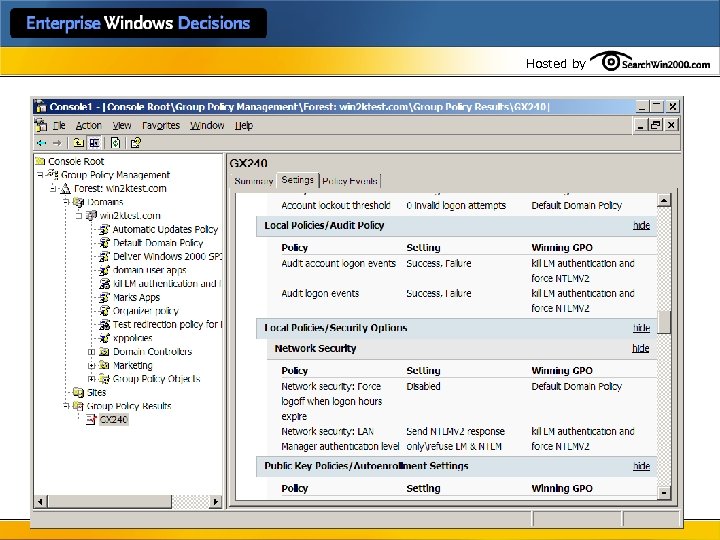The height and width of the screenshot is (540, 720).
Task: Click the tree pane scroll right arrow
Action: click(215, 502)
